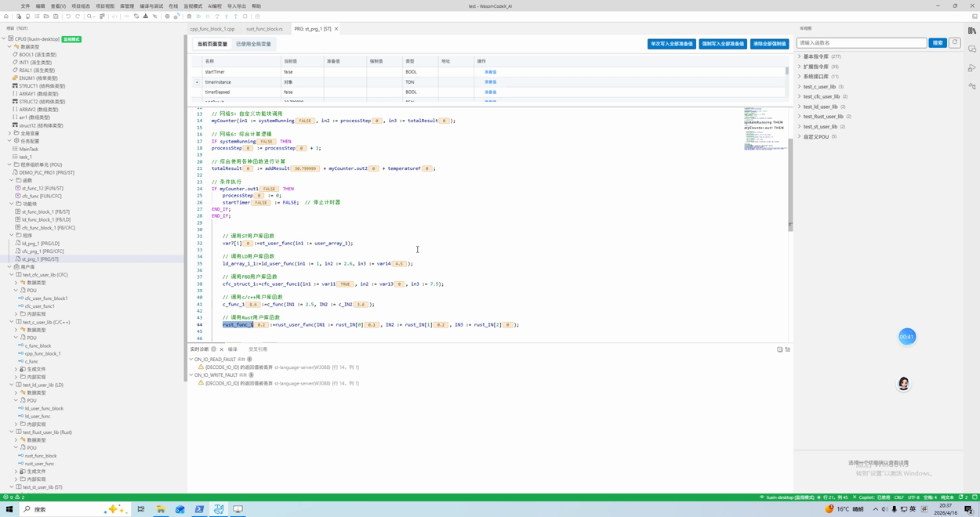980x517 pixels.
Task: Click the blue 搜索 button in library panel
Action: click(938, 43)
